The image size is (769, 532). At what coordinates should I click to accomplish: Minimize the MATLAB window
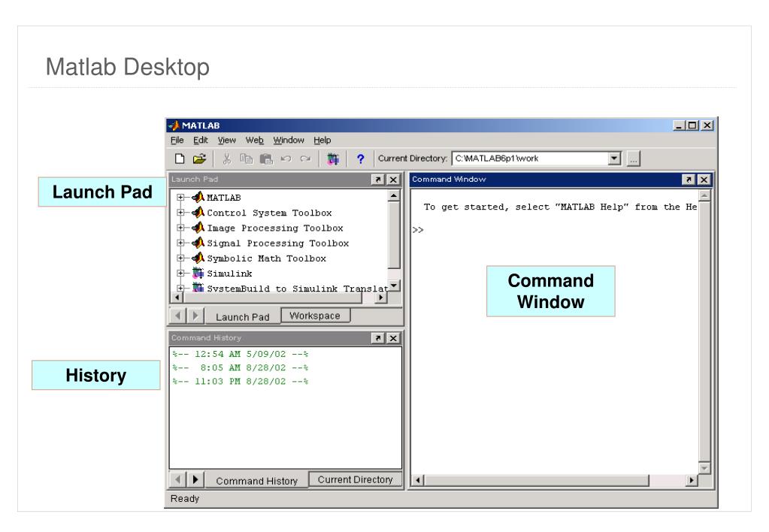pyautogui.click(x=679, y=125)
